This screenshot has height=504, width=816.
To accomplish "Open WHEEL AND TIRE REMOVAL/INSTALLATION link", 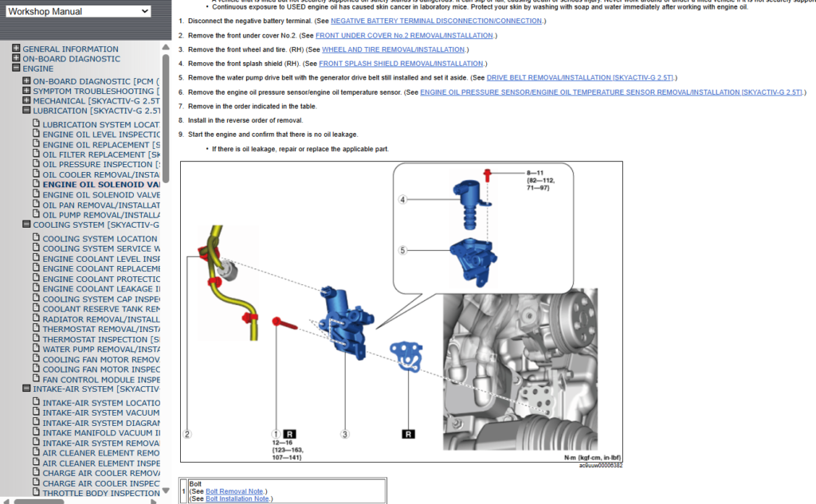I will [x=393, y=49].
